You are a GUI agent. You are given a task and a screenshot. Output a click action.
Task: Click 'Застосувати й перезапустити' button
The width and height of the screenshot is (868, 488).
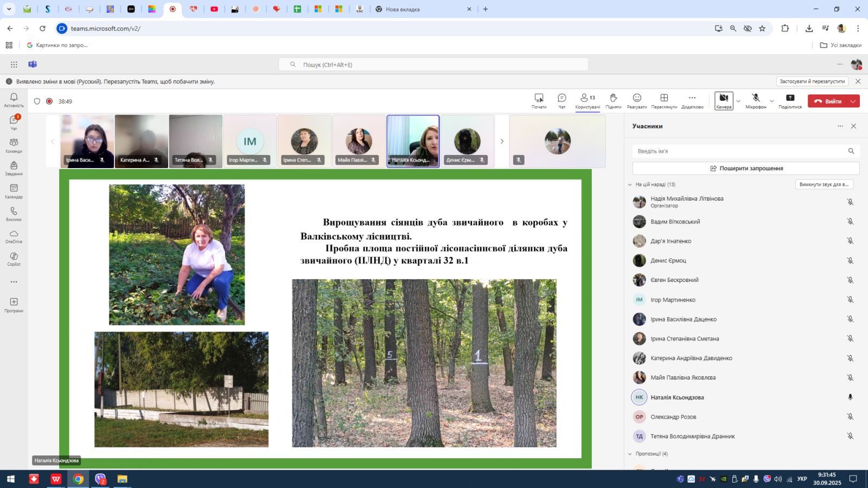coord(812,81)
